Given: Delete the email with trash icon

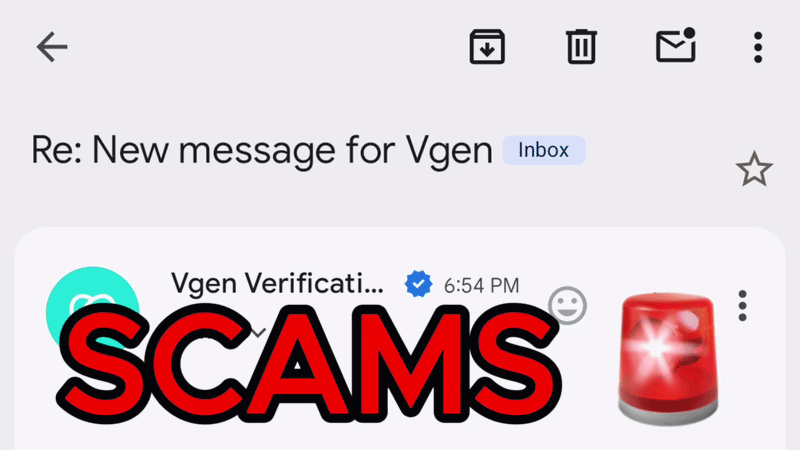Looking at the screenshot, I should click(x=581, y=47).
